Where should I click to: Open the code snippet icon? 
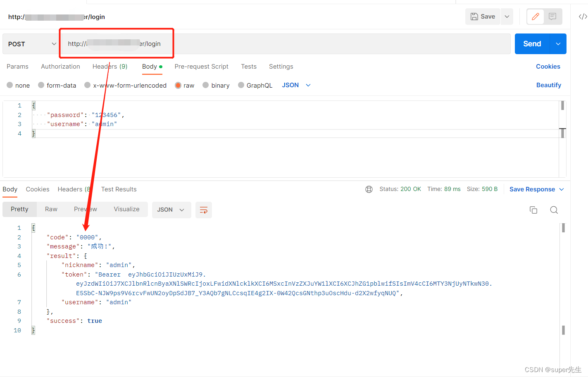pyautogui.click(x=583, y=17)
